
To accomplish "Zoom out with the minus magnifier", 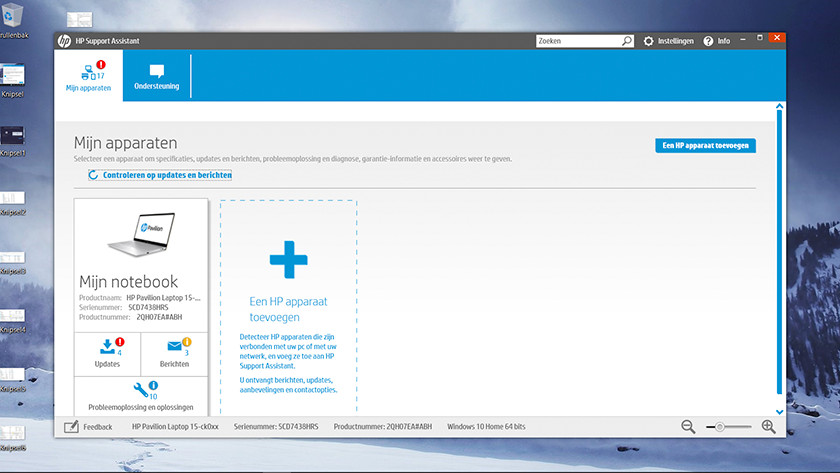I will point(688,427).
